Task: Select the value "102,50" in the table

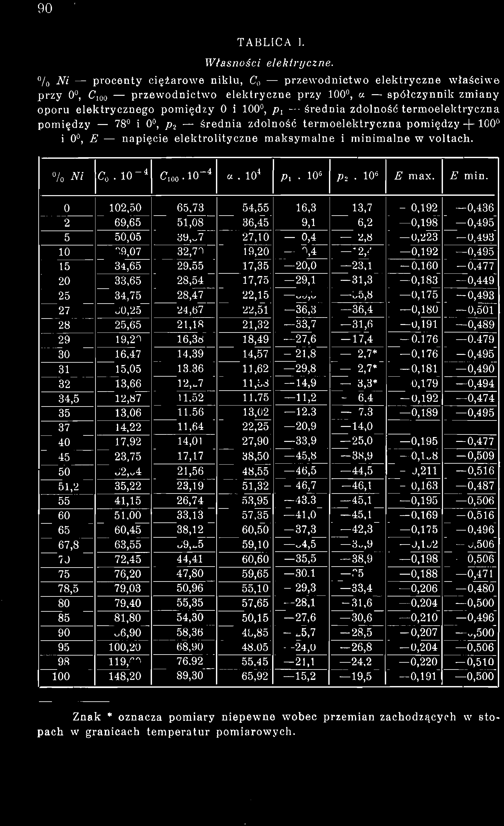Action: 125,208
